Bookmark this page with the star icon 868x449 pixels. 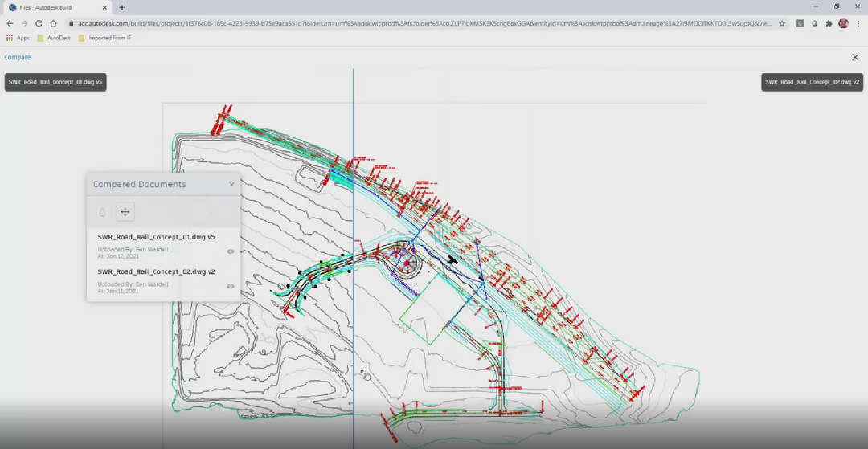tap(782, 23)
